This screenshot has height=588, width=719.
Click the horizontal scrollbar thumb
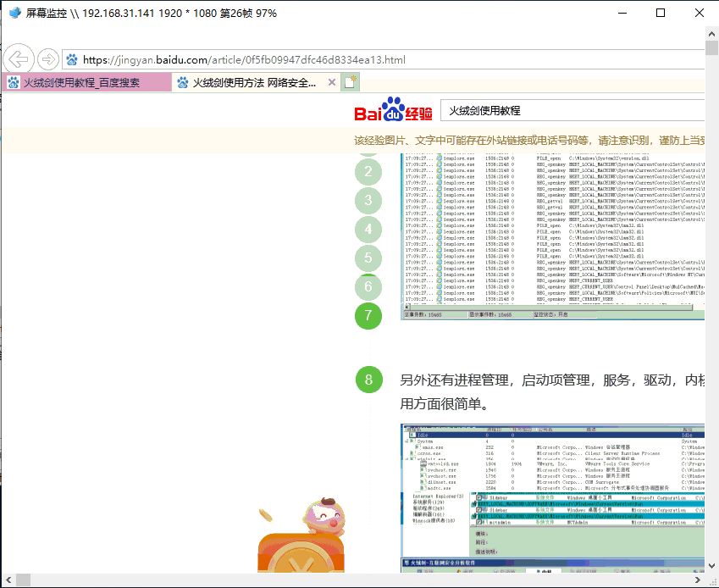pyautogui.click(x=24, y=580)
